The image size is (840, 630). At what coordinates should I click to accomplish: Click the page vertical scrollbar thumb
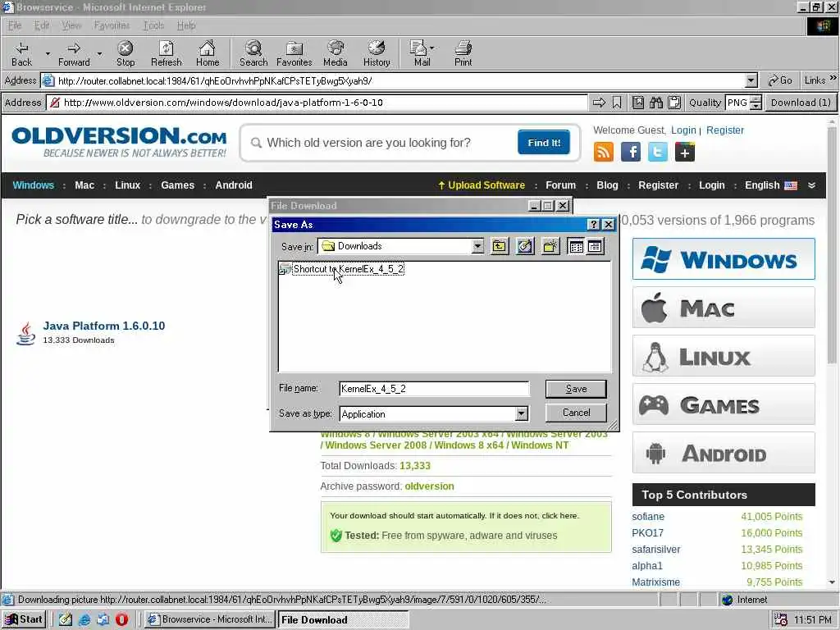(x=832, y=245)
